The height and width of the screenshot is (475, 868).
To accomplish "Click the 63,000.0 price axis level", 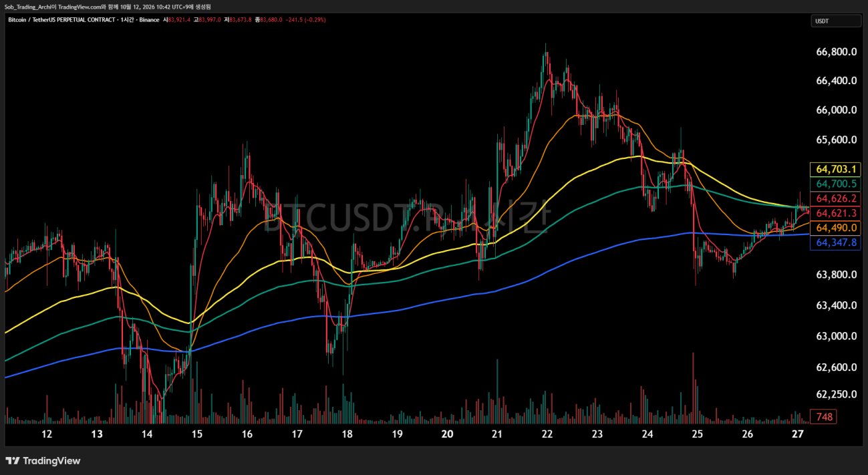I will [837, 336].
